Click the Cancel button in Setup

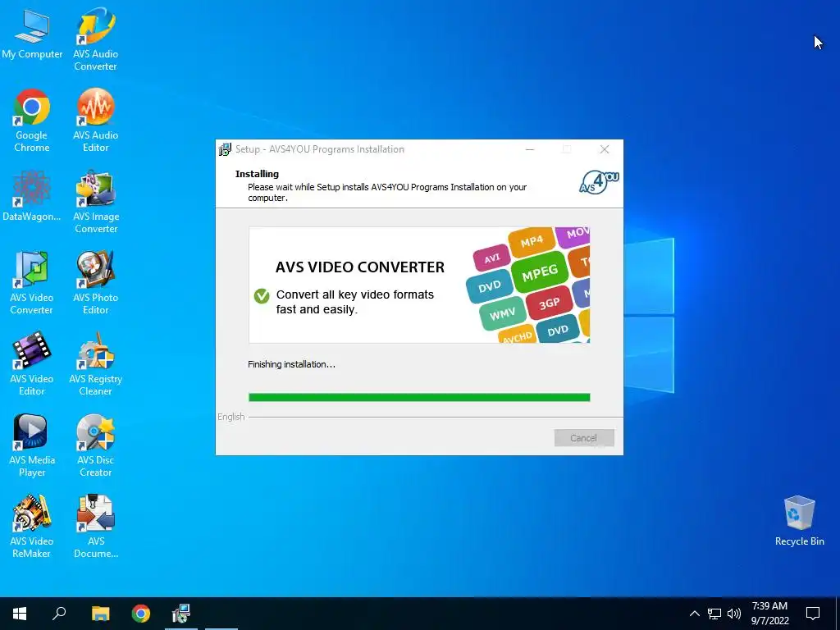584,438
